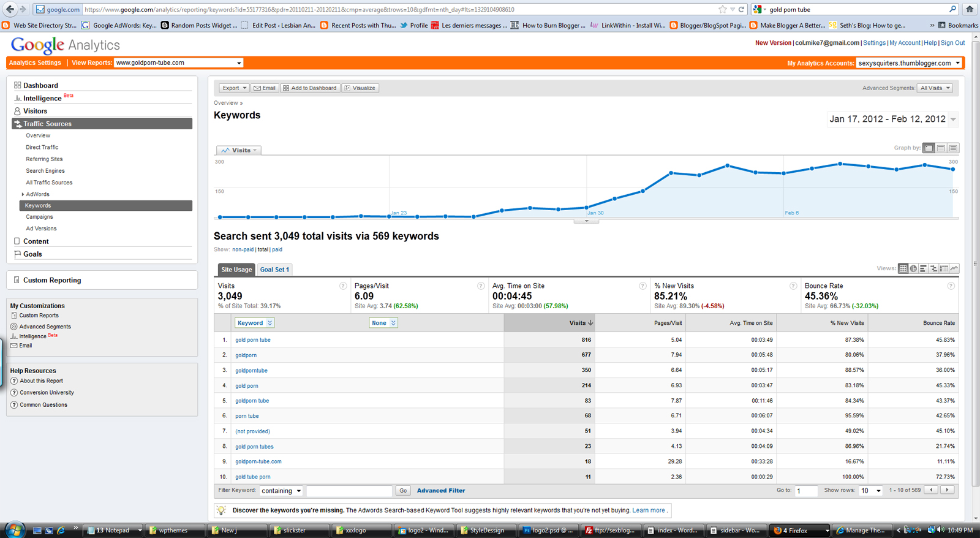Open the Export dropdown
Screen dimensions: 980x538
tap(234, 88)
